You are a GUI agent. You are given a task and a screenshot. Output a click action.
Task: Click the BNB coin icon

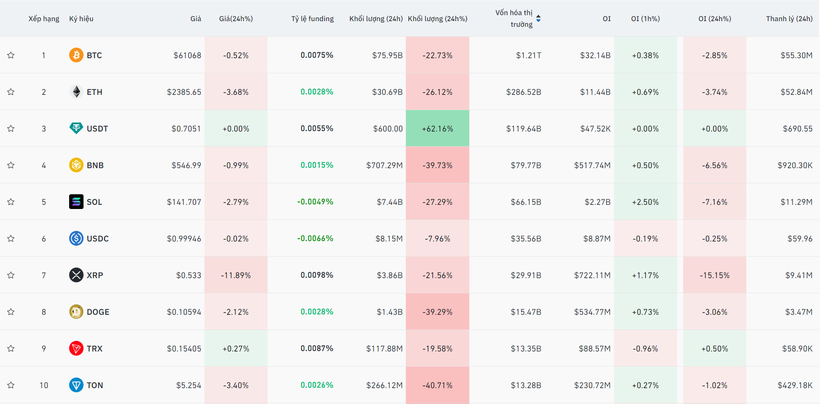tap(76, 165)
